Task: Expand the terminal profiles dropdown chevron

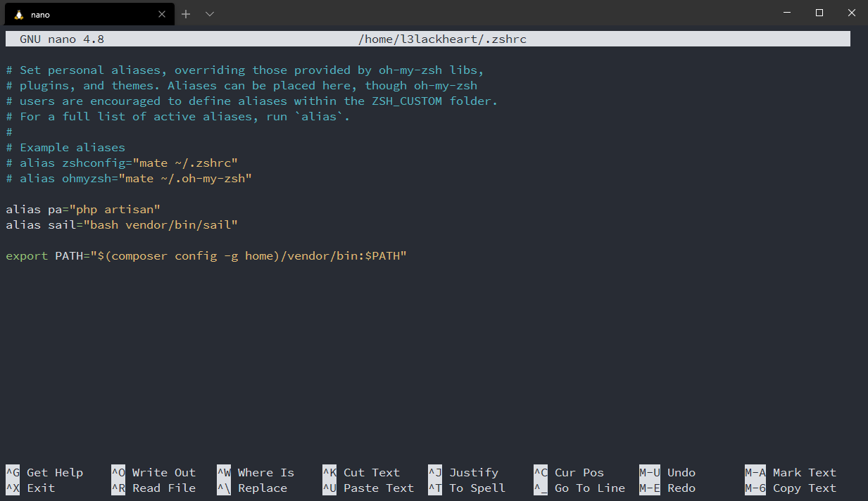Action: (x=210, y=14)
